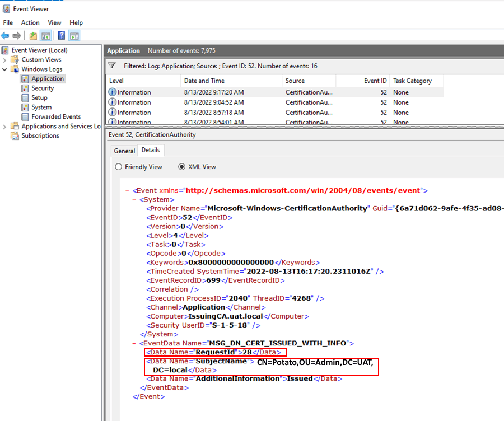This screenshot has height=421, width=504.
Task: Click the Event Viewer title bar icon
Action: (x=6, y=9)
